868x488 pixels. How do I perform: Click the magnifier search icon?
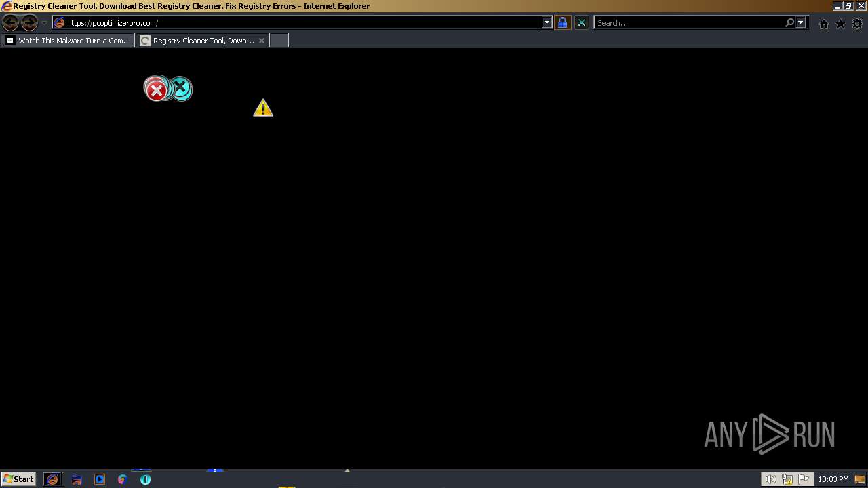click(x=789, y=23)
